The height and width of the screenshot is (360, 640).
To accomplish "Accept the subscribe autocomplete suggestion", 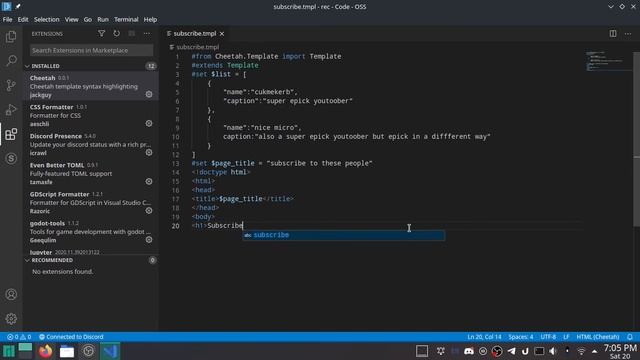I will pos(344,235).
